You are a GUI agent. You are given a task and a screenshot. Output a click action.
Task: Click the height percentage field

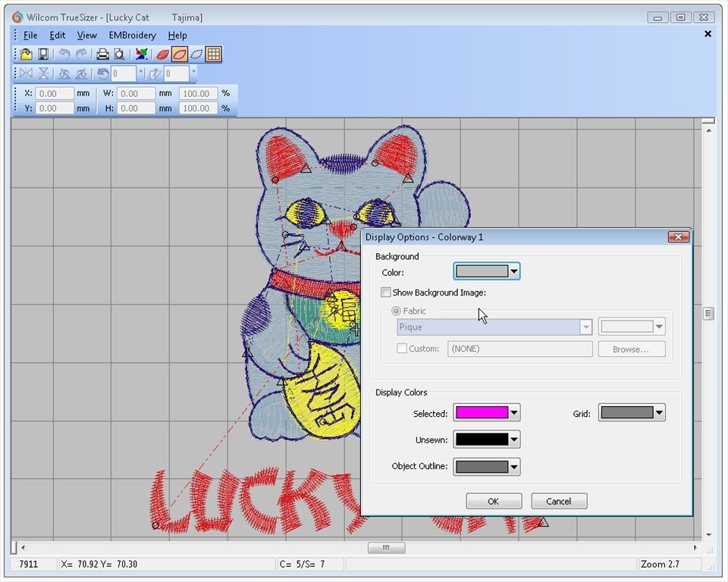click(x=198, y=108)
